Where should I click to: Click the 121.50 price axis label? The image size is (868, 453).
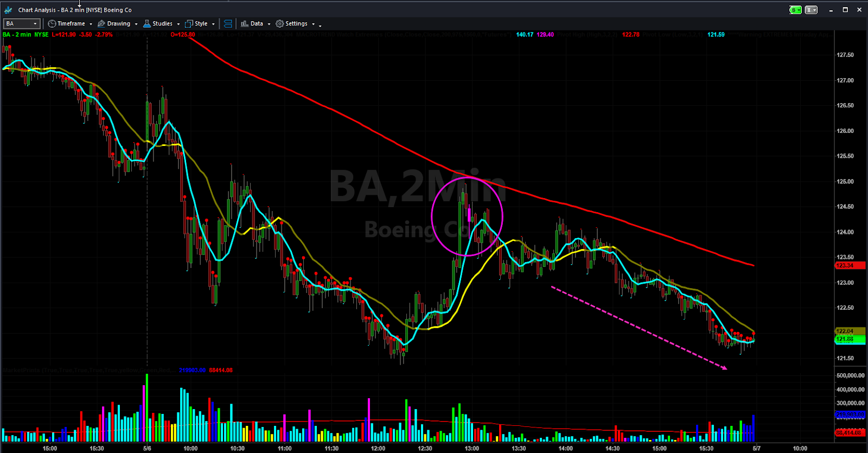845,358
